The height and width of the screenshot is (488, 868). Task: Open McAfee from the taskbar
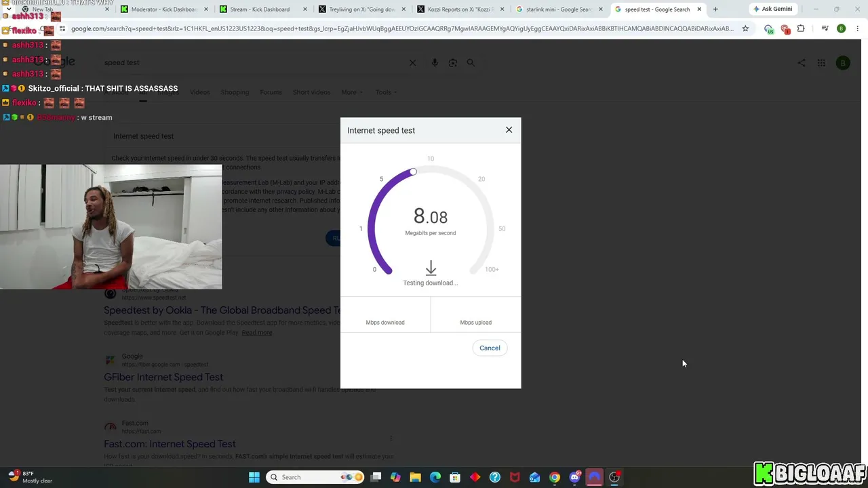pyautogui.click(x=515, y=477)
